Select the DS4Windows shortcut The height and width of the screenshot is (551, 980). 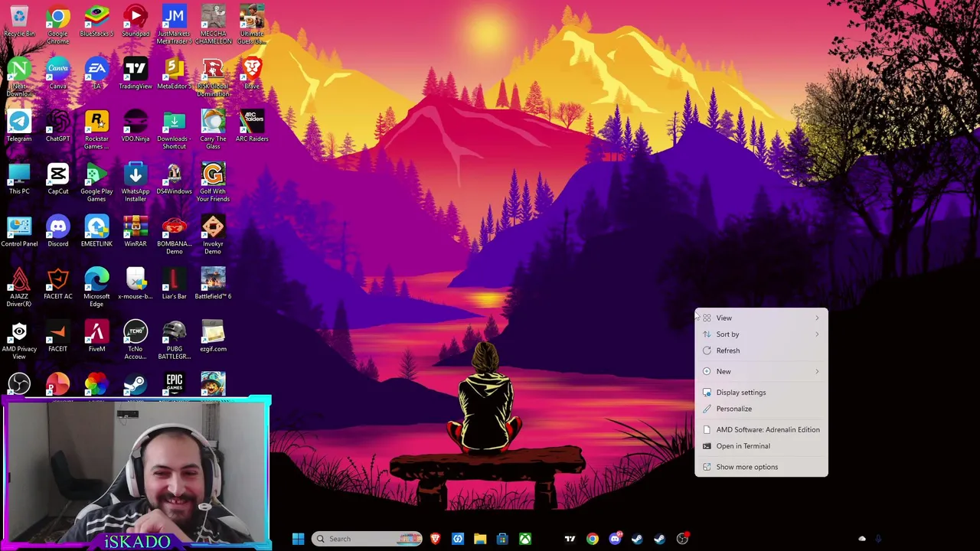point(174,179)
